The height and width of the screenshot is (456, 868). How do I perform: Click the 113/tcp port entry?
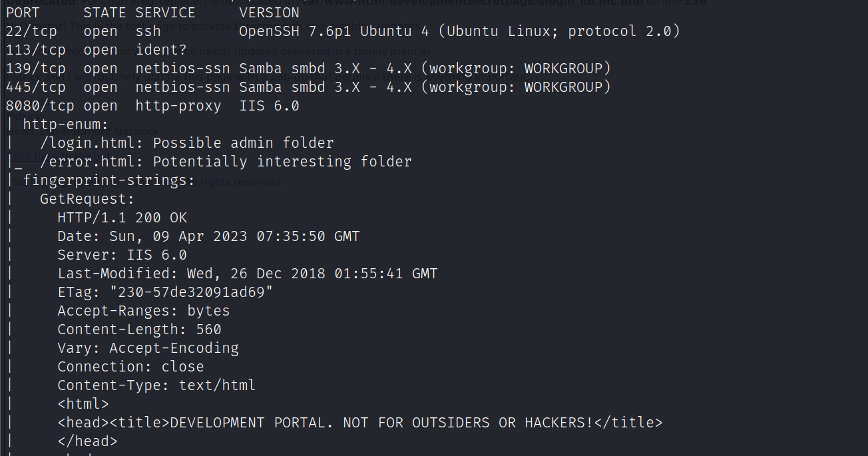(35, 50)
